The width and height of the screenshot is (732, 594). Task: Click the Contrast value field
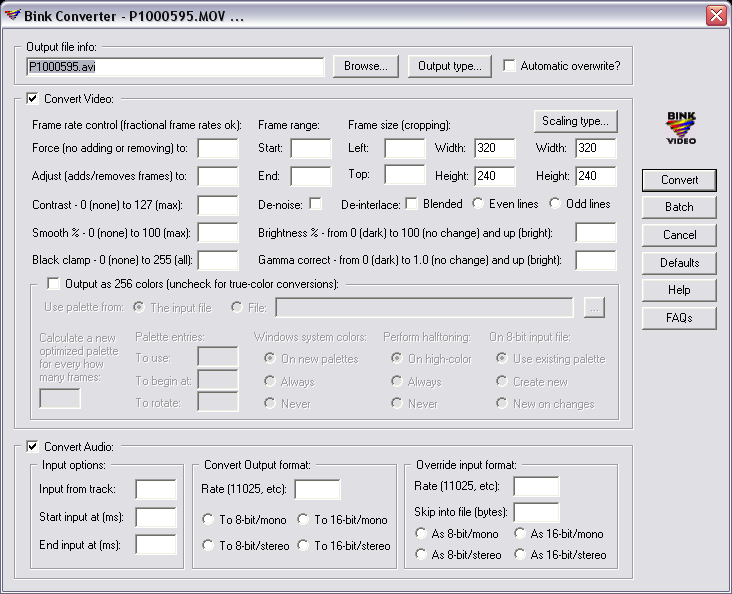218,205
